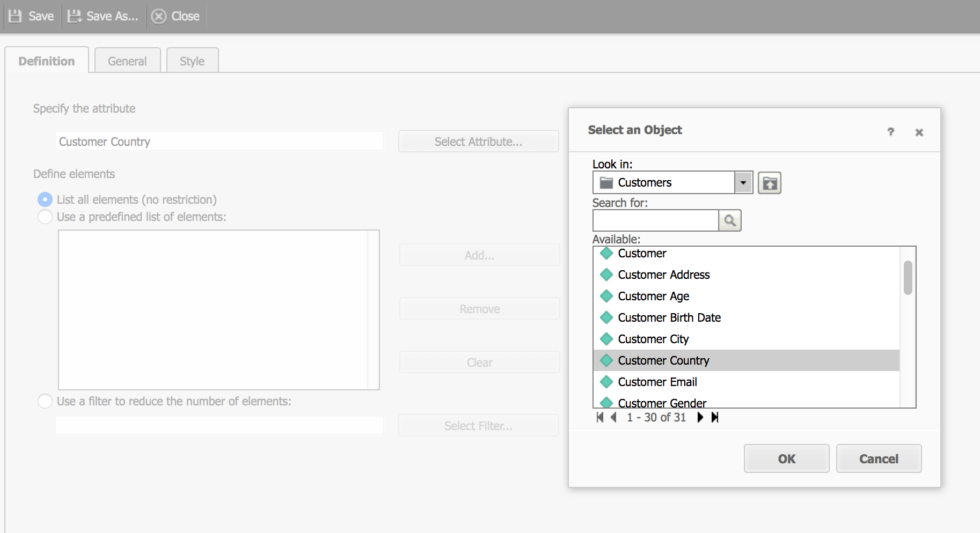980x533 pixels.
Task: Cancel the Select an Object dialog
Action: [x=879, y=458]
